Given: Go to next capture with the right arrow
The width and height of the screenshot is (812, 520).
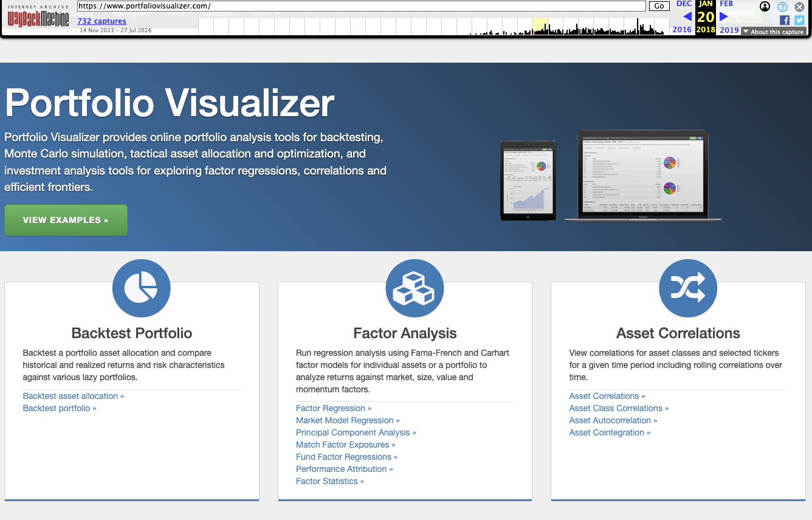Looking at the screenshot, I should [x=723, y=16].
